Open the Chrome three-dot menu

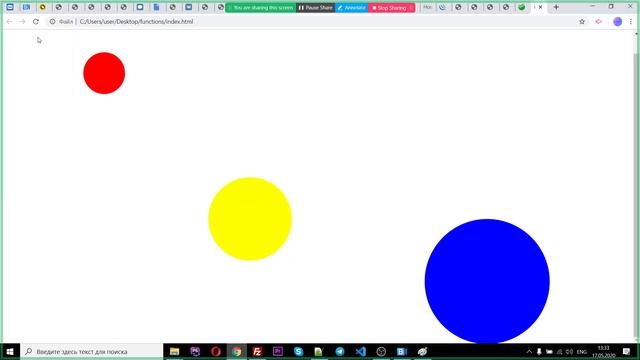[x=631, y=22]
